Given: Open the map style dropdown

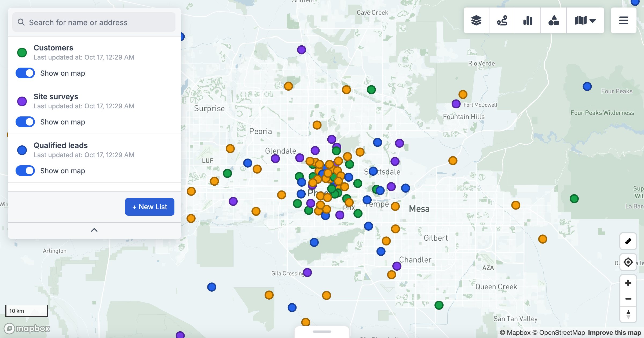Looking at the screenshot, I should [585, 20].
